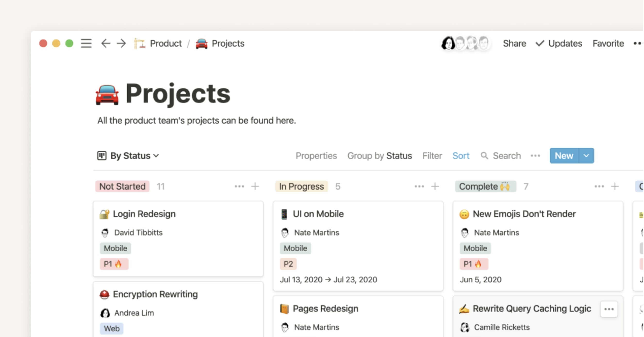Image resolution: width=644 pixels, height=337 pixels.
Task: Click the ellipsis icon on Complete column
Action: pos(599,186)
